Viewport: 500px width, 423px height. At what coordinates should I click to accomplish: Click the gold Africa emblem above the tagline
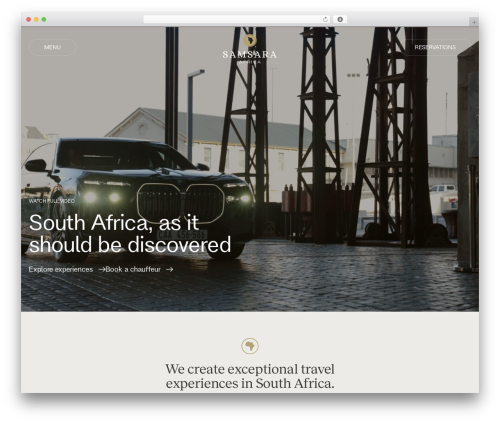[250, 346]
